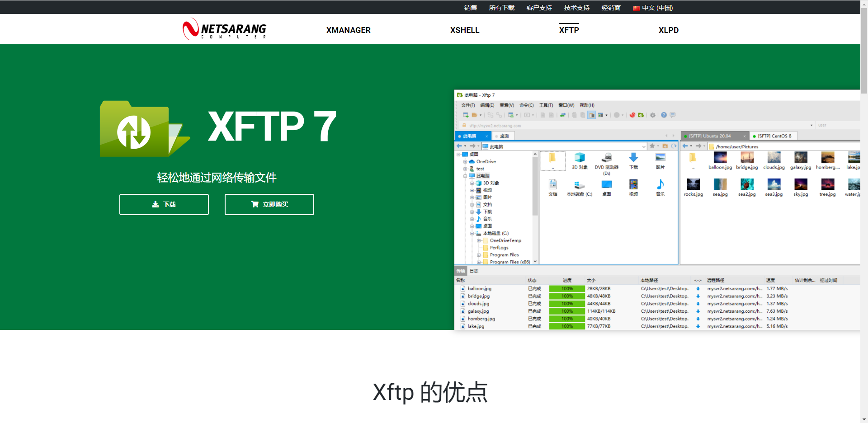Click the gear settings icon in Xftp toolbar
Screen dimensions: 868x423
[653, 115]
